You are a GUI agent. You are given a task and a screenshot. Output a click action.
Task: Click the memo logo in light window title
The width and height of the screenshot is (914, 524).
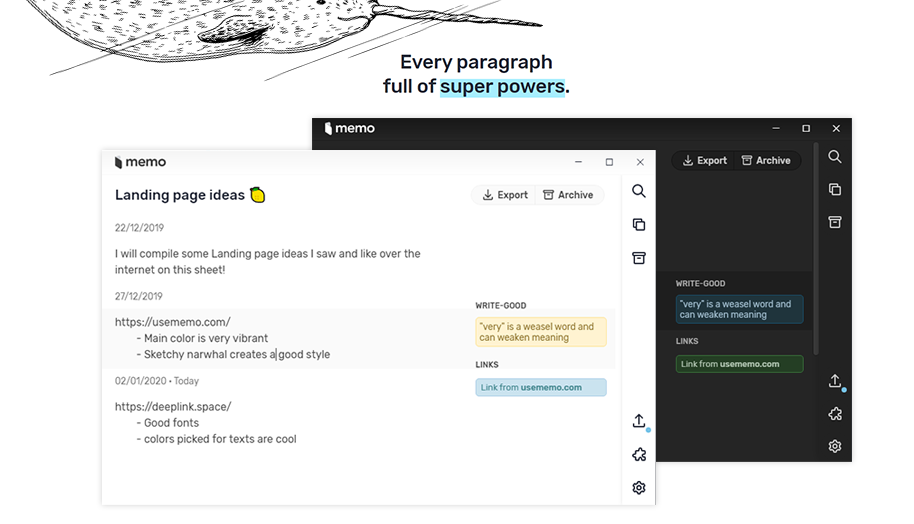tap(140, 162)
